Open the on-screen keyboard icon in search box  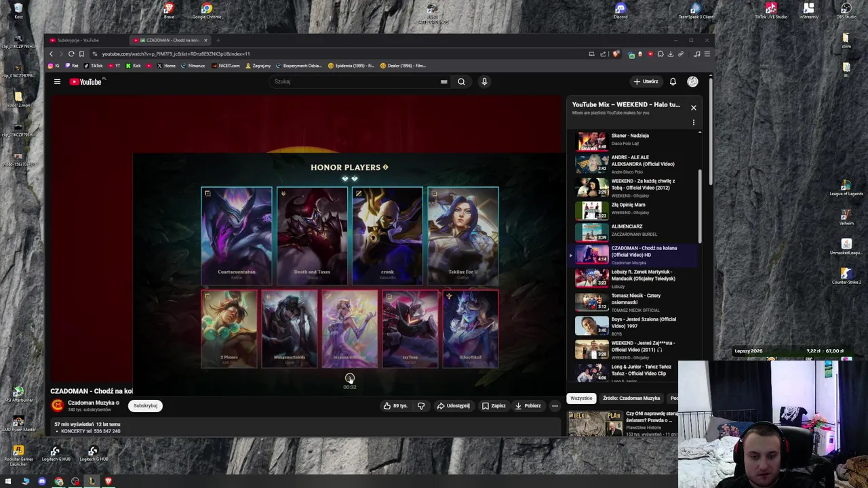[443, 82]
